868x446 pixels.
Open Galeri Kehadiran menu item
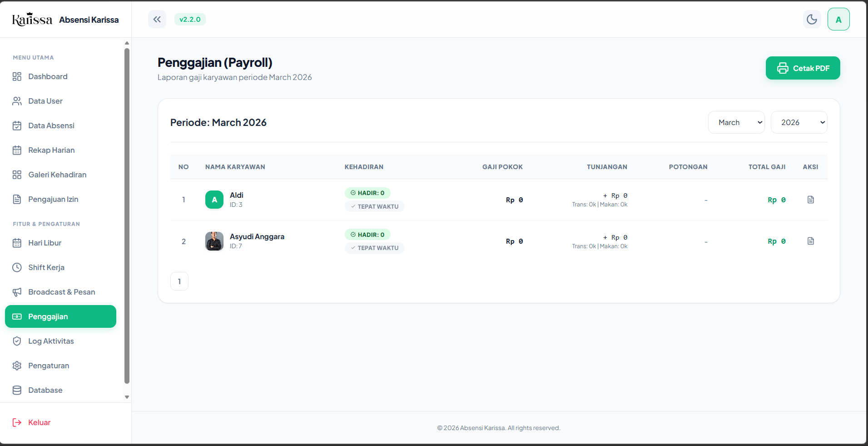click(60, 175)
